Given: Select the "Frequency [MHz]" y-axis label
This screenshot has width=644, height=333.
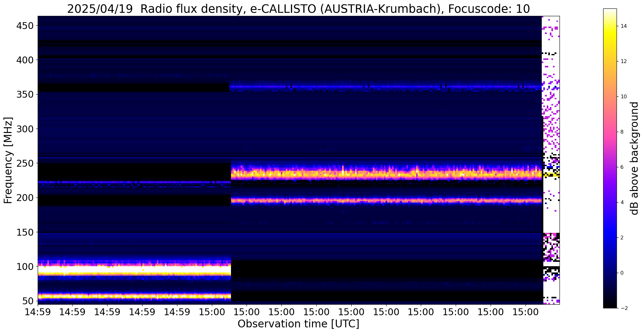Looking at the screenshot, I should [8, 160].
